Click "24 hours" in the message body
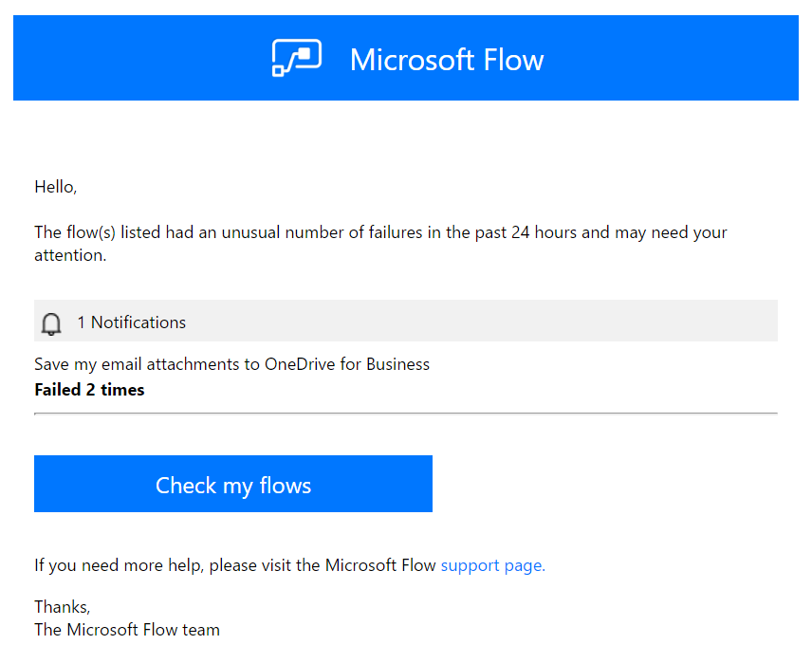The width and height of the screenshot is (812, 663). [544, 232]
